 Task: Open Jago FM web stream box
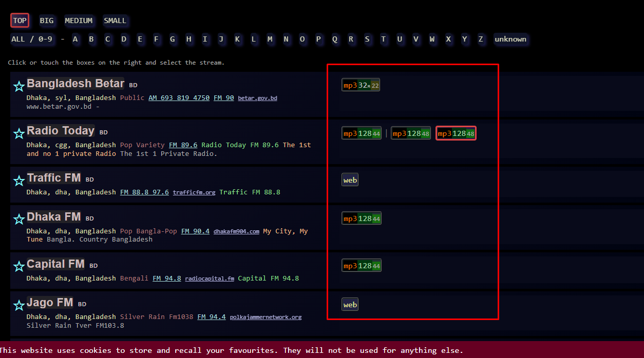350,304
